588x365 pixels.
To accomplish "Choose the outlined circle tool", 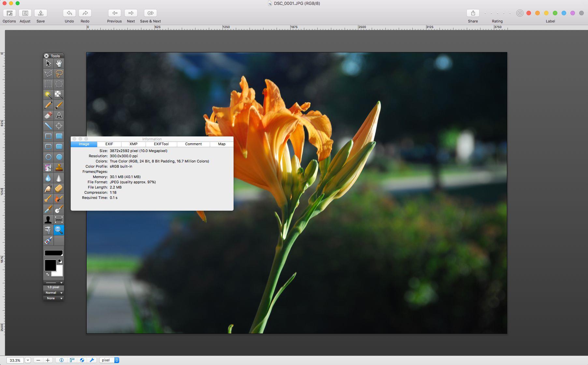I will pyautogui.click(x=48, y=157).
